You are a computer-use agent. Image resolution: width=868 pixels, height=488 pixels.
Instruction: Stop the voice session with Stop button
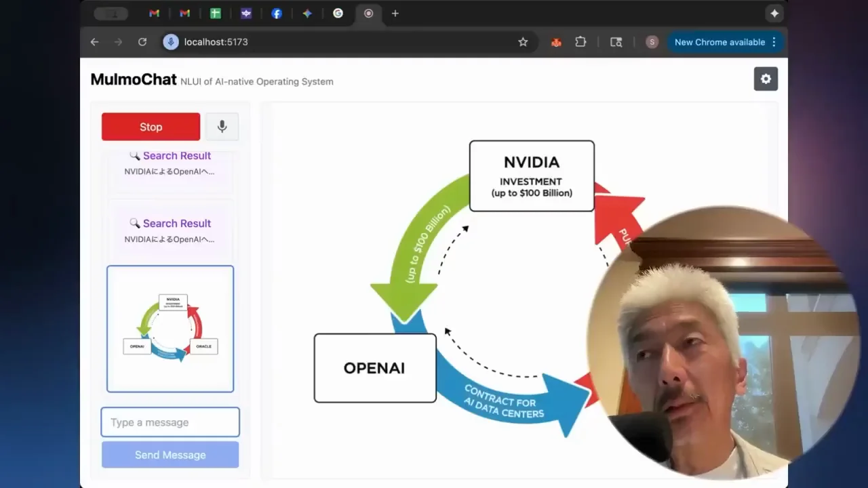coord(151,127)
